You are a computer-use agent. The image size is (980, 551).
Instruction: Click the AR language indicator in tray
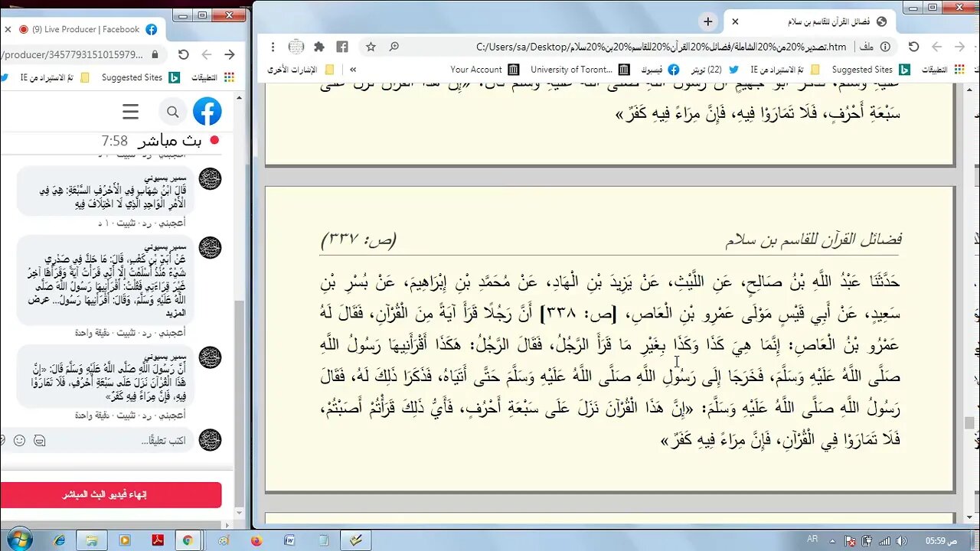(812, 540)
